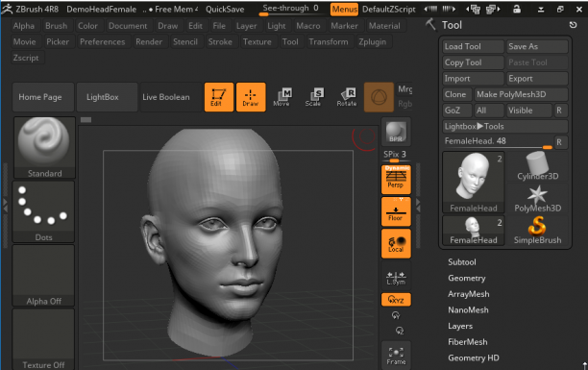Click the Gizmo 3D sphere icon
Screen dimensions: 588x370
pyautogui.click(x=379, y=97)
